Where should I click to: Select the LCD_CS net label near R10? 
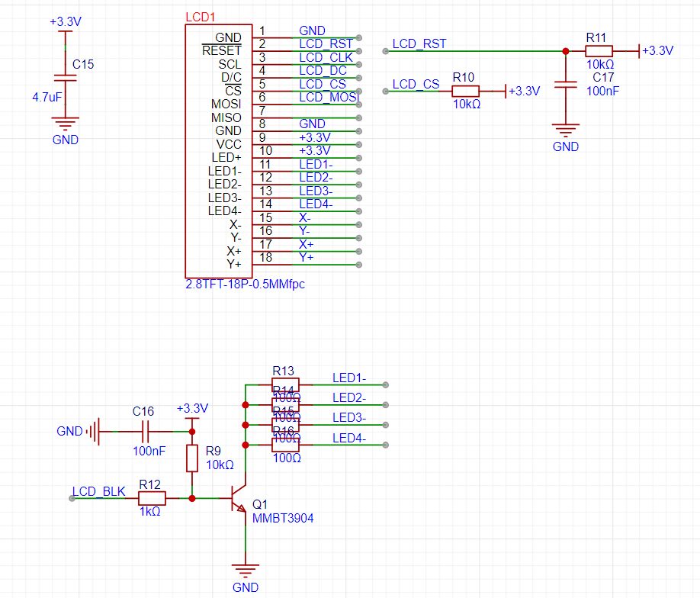pyautogui.click(x=416, y=84)
